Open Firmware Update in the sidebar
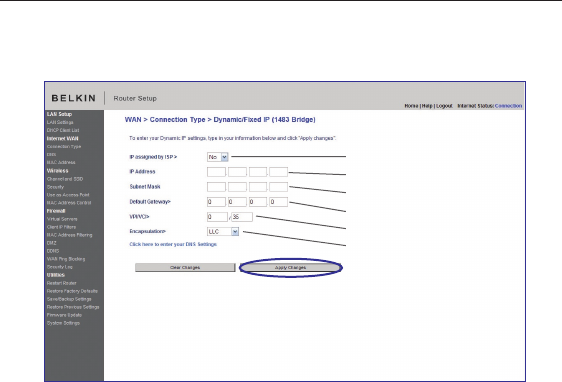562x382 pixels. [64, 315]
